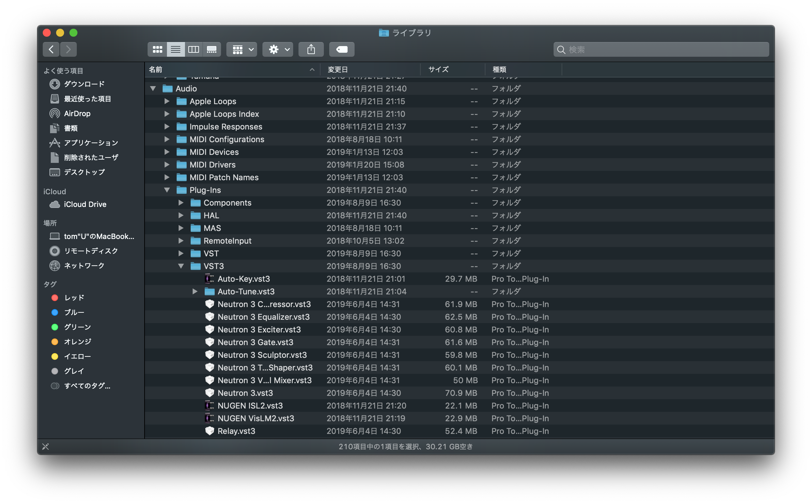The width and height of the screenshot is (812, 504).
Task: Open the gear action menu
Action: [278, 49]
